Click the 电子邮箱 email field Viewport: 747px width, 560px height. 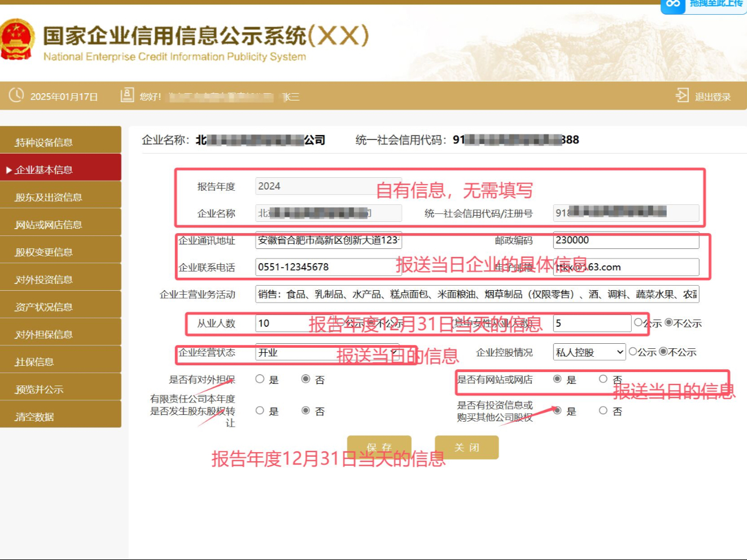626,267
